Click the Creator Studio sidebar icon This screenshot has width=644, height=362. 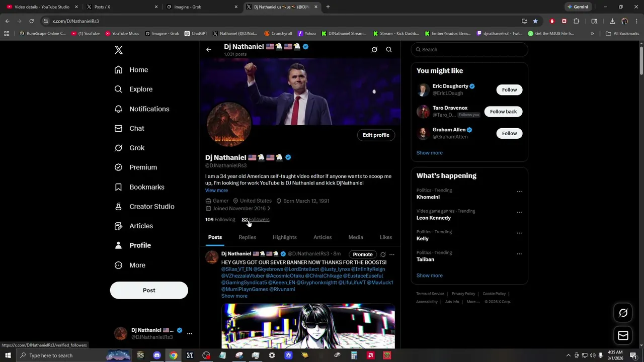[118, 207]
